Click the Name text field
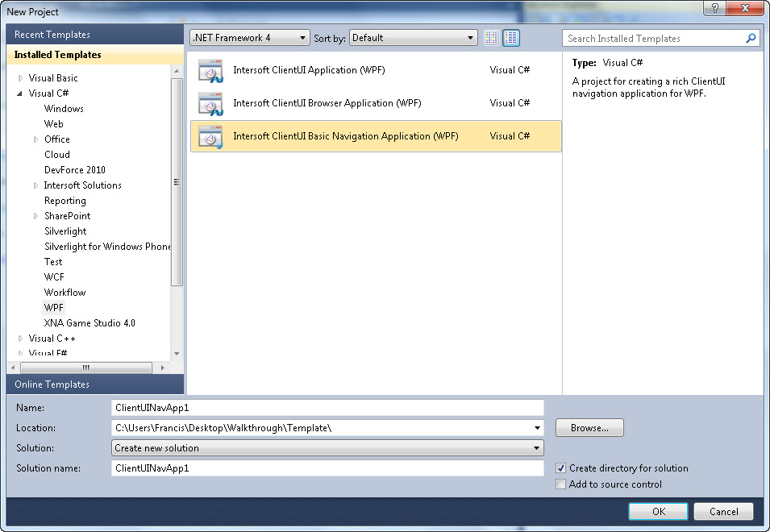 tap(327, 408)
